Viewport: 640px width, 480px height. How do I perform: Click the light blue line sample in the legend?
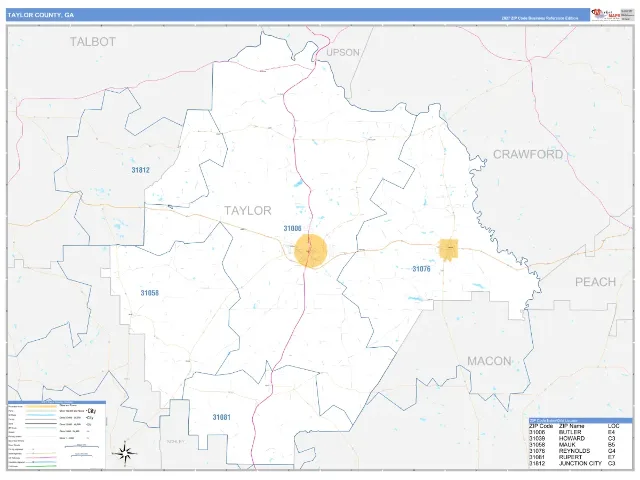point(41,415)
